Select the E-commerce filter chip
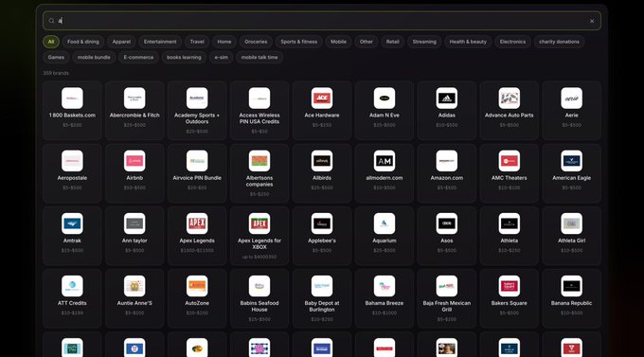Screen dimensions: 644x357 pos(138,57)
